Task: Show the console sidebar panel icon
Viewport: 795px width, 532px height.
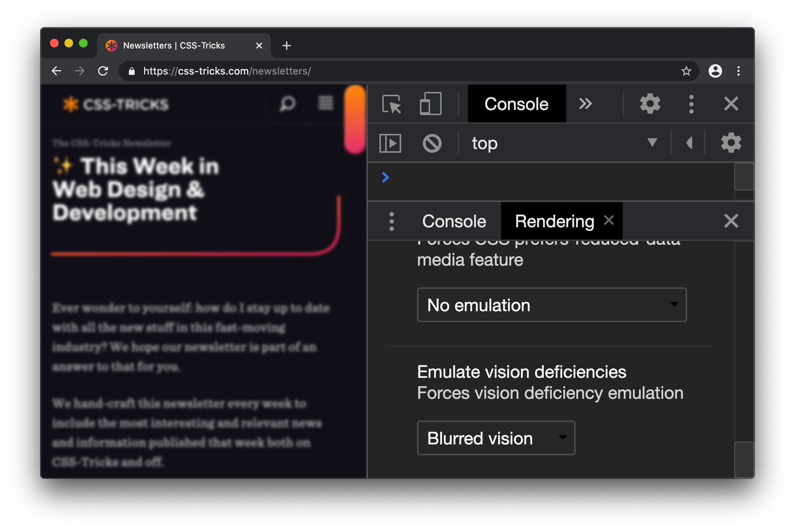Action: pos(390,143)
